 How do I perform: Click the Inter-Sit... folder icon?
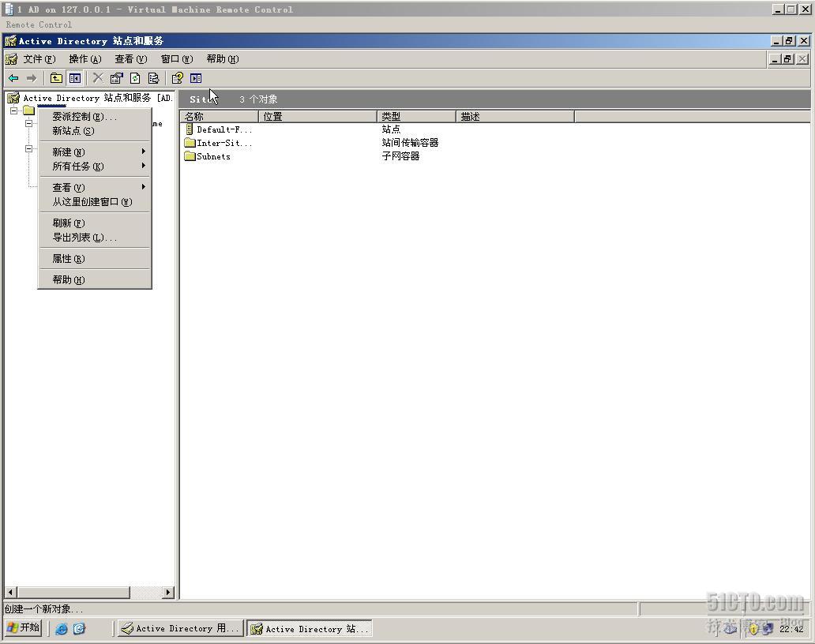click(190, 143)
